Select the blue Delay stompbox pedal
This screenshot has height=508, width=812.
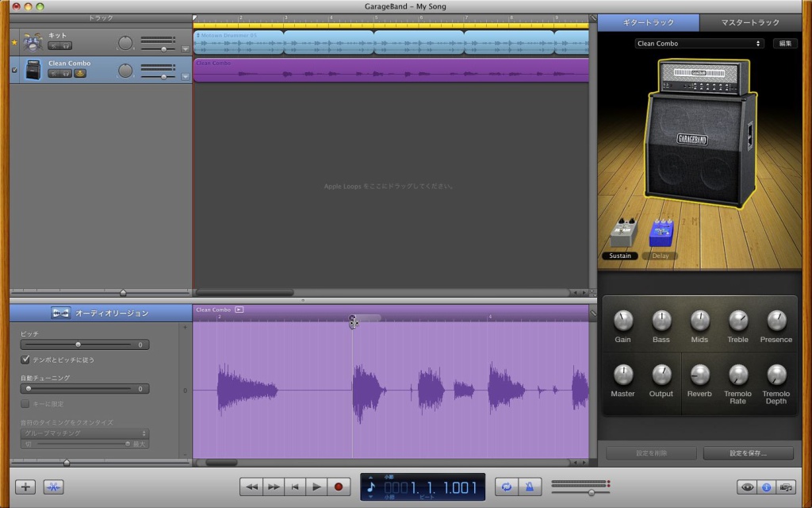[x=661, y=233]
